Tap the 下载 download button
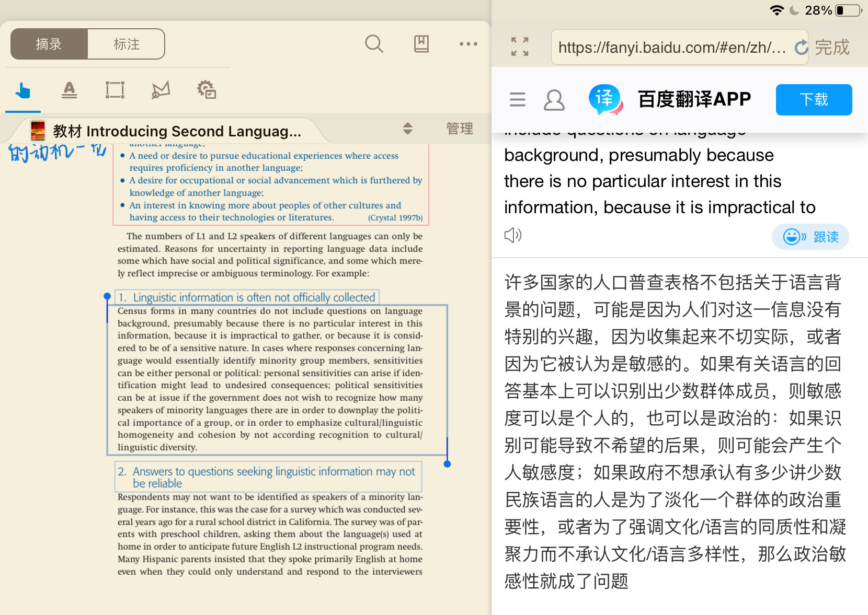This screenshot has height=615, width=868. [x=814, y=99]
